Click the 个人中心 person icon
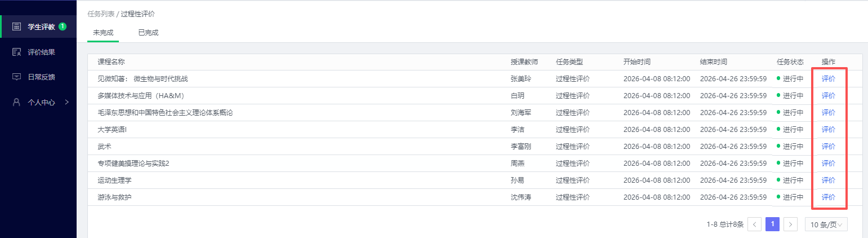 [x=17, y=102]
